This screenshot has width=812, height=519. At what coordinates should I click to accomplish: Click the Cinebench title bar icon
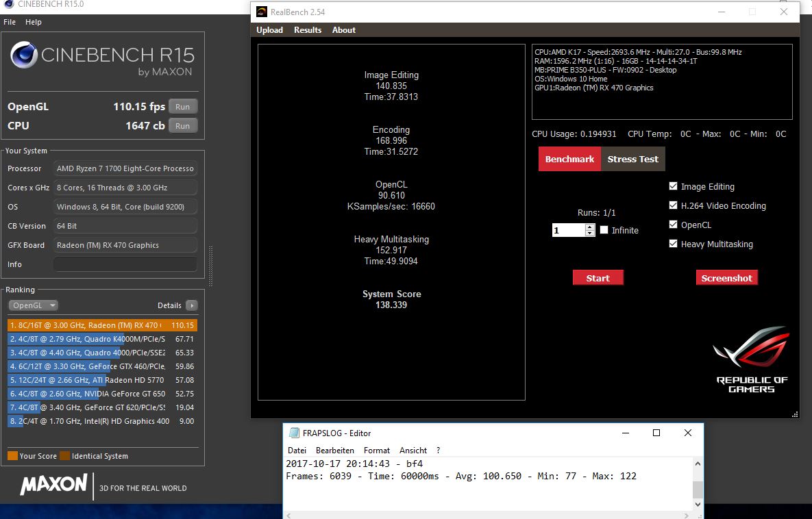(10, 4)
